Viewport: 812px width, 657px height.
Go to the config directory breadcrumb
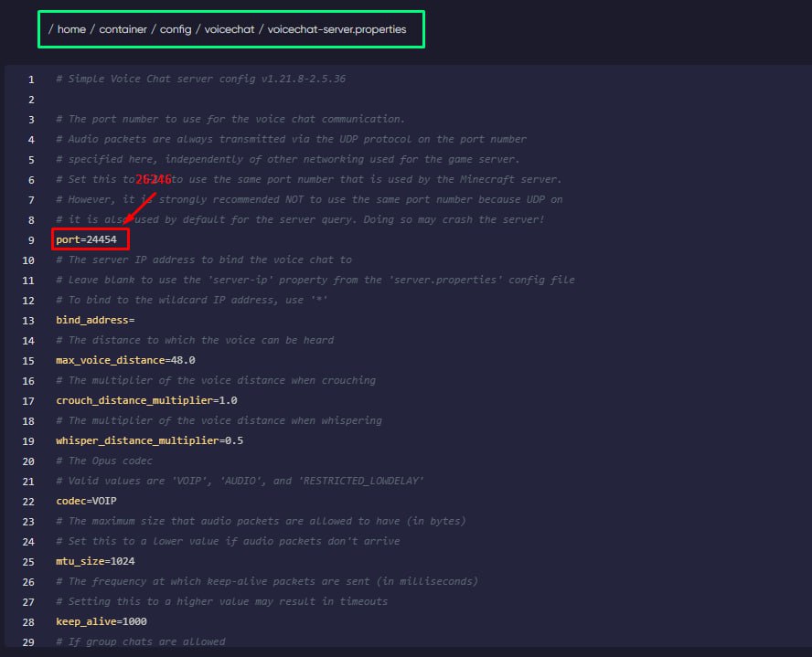[x=176, y=29]
